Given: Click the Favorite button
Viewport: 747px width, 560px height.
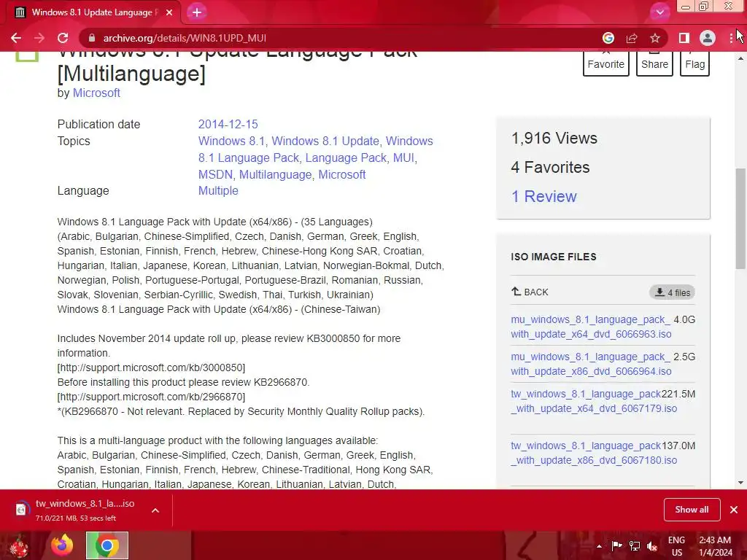Looking at the screenshot, I should 606,63.
